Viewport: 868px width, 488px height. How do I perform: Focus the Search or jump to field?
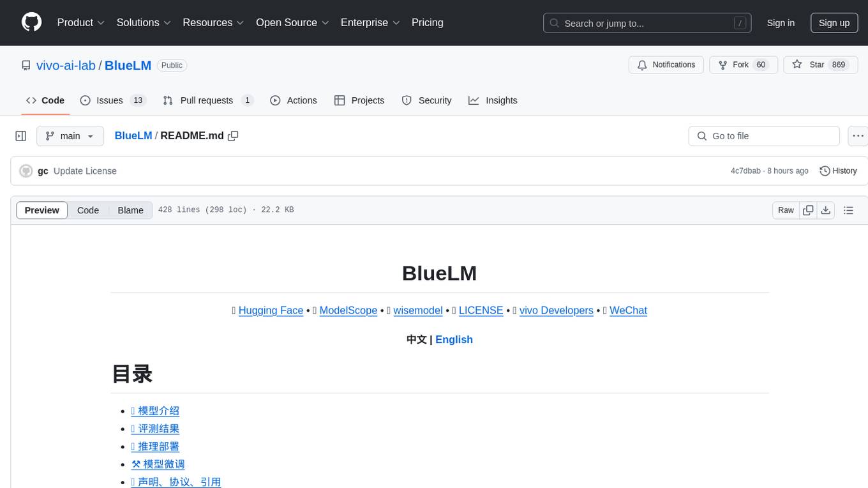[x=647, y=23]
